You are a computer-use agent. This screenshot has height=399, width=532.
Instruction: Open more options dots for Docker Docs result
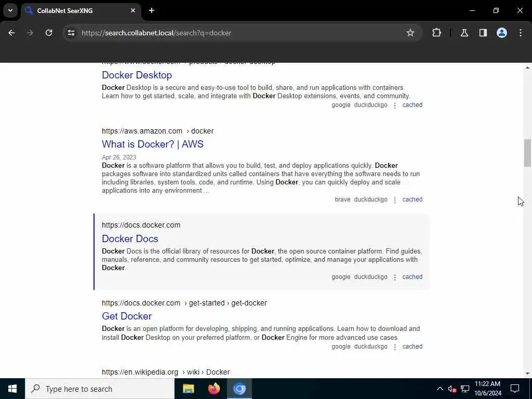[395, 277]
